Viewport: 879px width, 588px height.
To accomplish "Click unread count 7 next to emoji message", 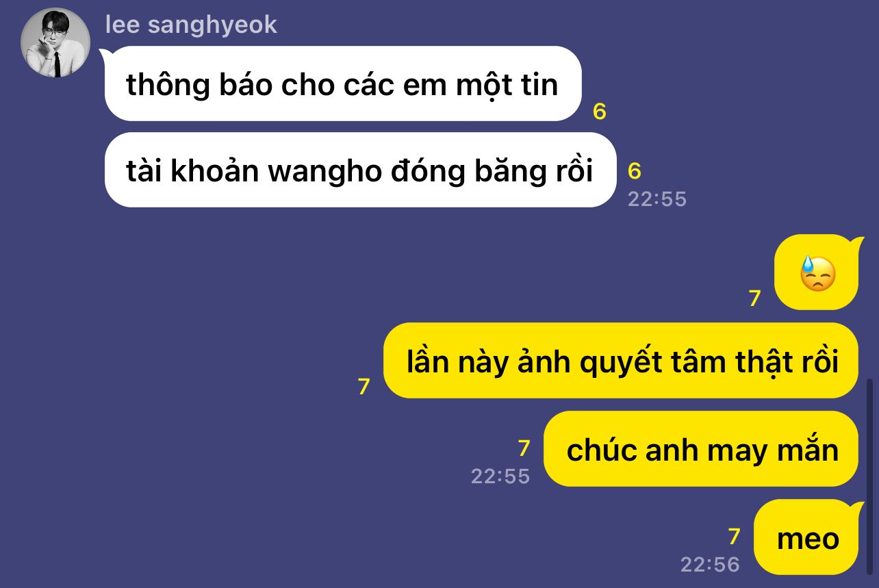I will click(x=755, y=298).
